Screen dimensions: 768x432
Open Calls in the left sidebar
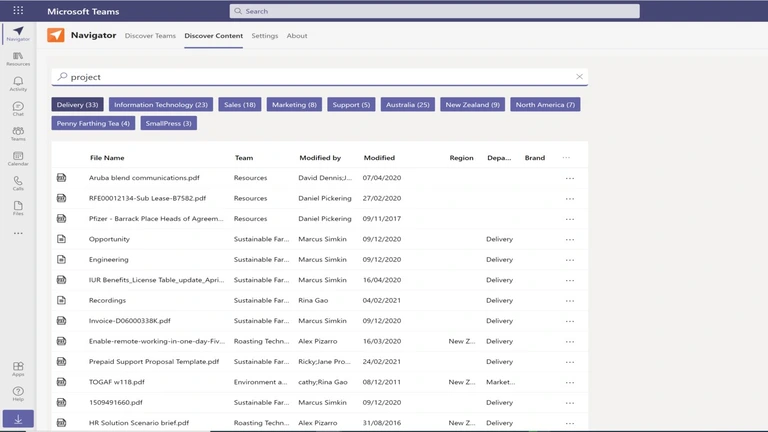coord(18,183)
